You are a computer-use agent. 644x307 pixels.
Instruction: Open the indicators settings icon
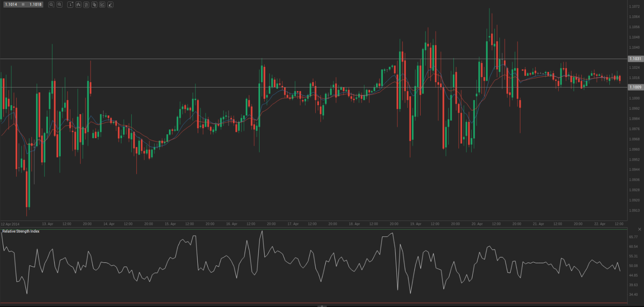[x=86, y=5]
